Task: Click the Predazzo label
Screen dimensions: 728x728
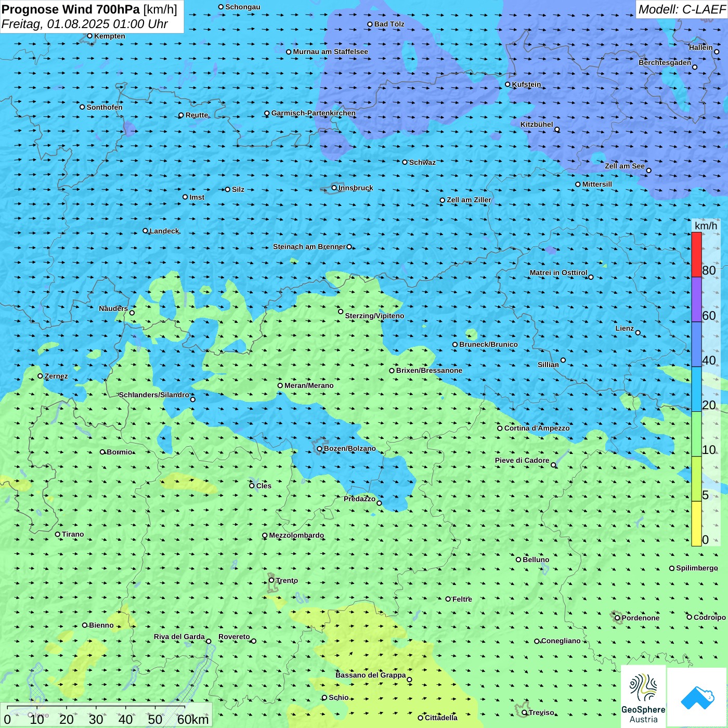Action: 359,499
